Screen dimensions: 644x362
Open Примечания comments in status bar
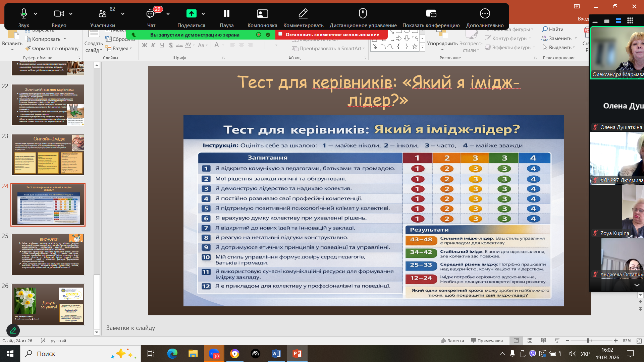coord(487,341)
